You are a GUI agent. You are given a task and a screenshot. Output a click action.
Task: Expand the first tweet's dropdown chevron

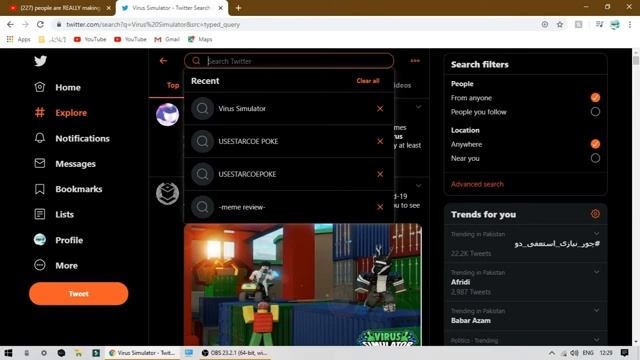pos(418,107)
